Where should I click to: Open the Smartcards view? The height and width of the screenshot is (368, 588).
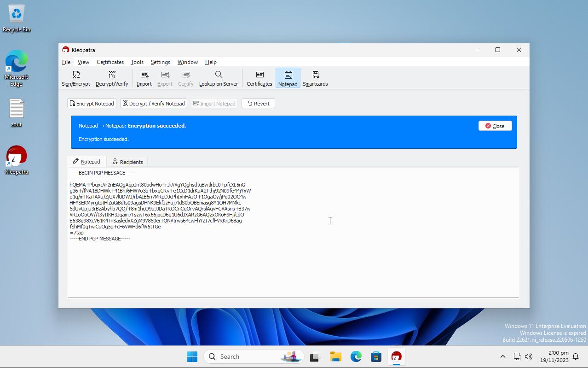click(315, 78)
